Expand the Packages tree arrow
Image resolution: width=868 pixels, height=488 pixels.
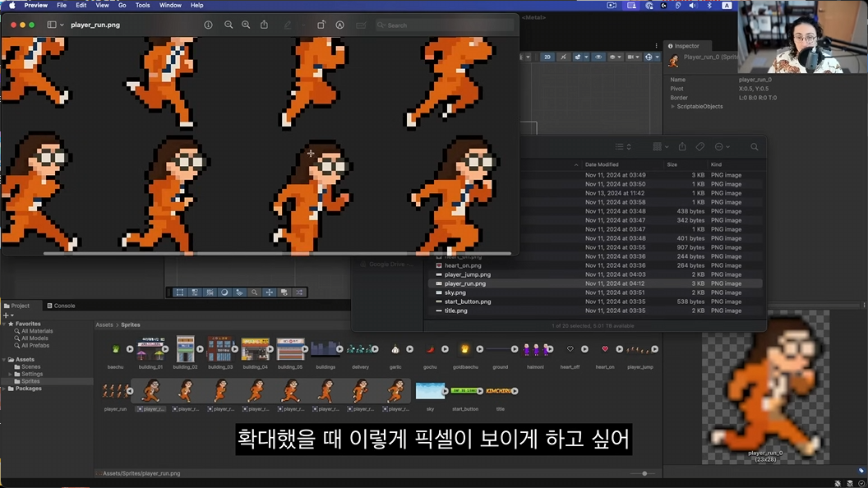point(4,389)
